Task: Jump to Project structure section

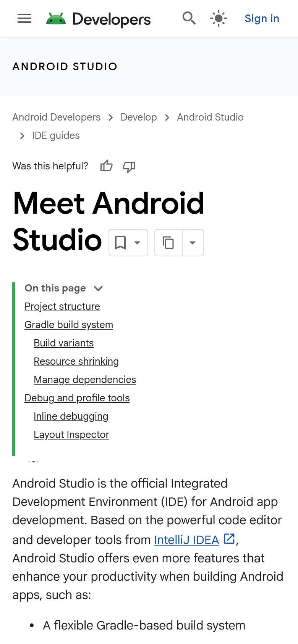Action: click(62, 306)
